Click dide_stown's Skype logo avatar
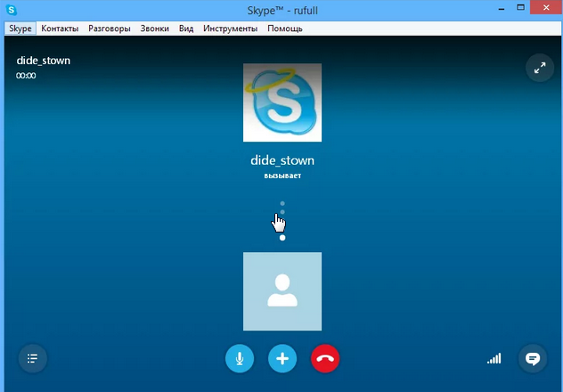This screenshot has width=563, height=392. tap(282, 102)
